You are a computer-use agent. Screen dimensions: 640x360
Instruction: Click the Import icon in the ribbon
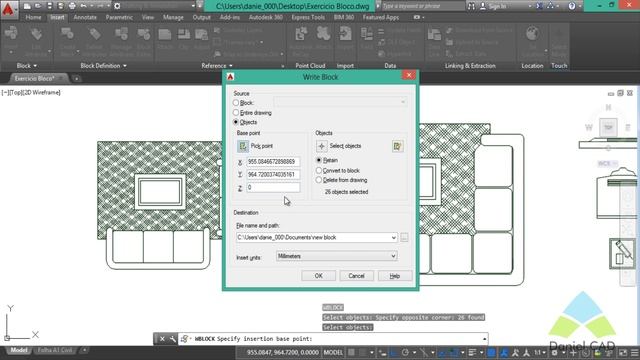(x=345, y=34)
